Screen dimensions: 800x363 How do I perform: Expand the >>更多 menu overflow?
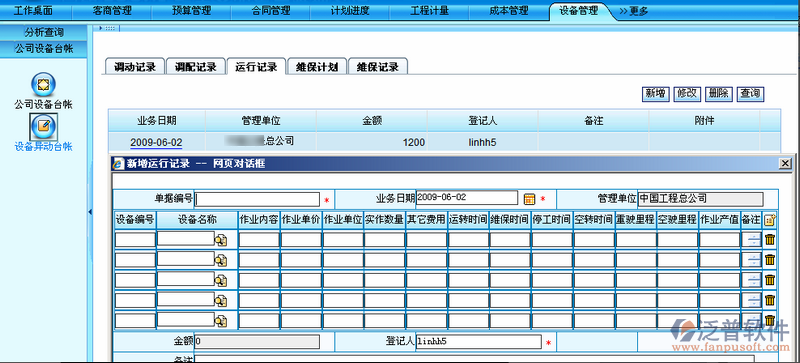[634, 11]
